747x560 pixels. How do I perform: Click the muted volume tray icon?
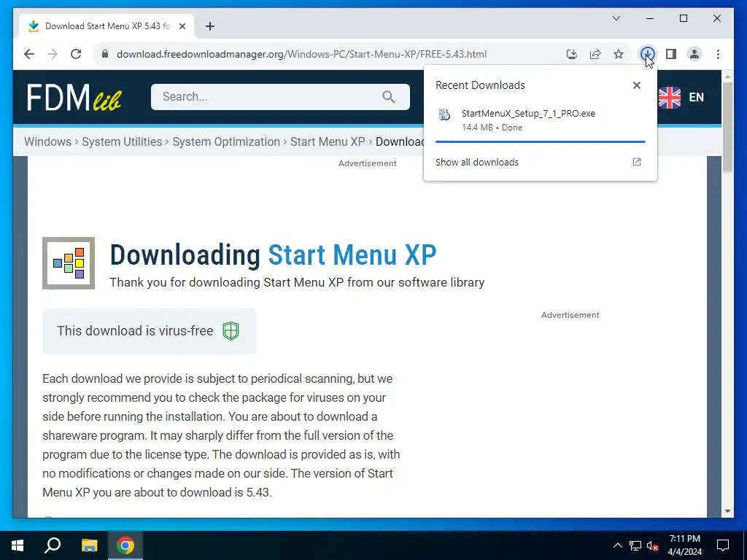(x=652, y=545)
